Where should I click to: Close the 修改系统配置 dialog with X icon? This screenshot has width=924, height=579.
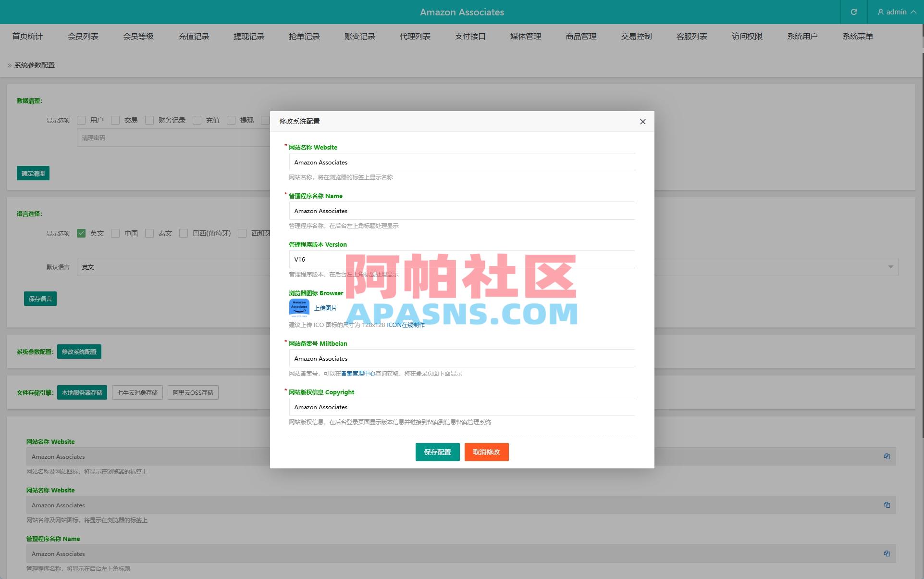click(643, 122)
